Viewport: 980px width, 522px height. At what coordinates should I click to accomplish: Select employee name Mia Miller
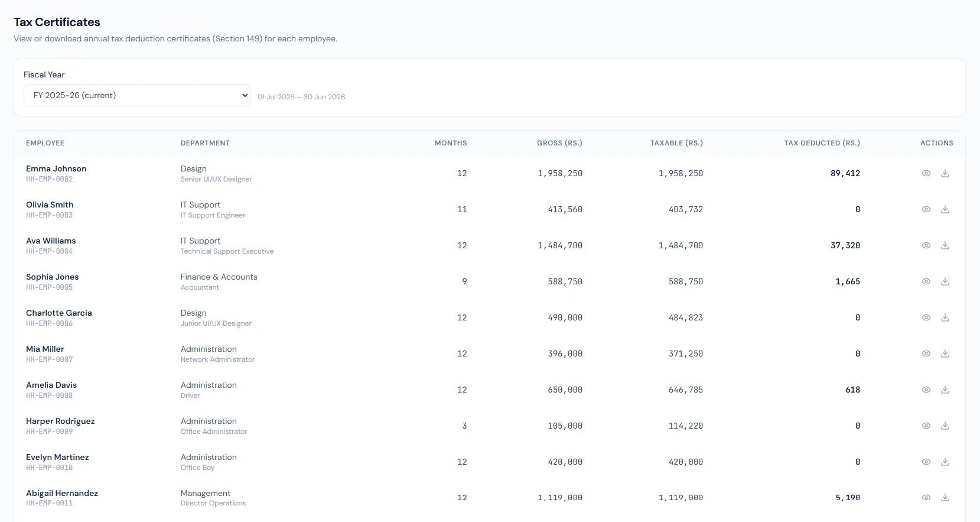point(45,349)
